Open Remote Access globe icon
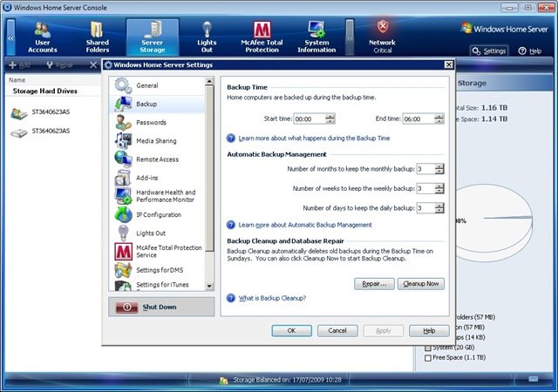 pos(123,159)
